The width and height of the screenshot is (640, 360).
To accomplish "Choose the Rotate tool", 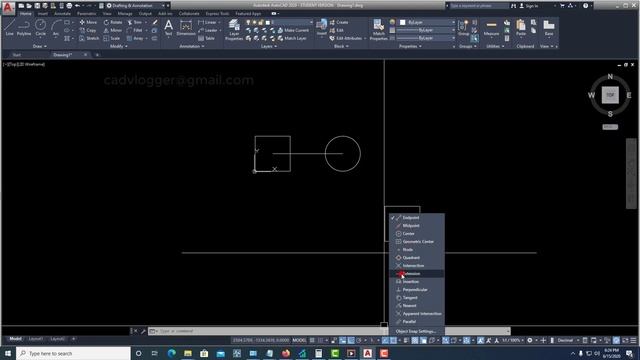I will [113, 22].
